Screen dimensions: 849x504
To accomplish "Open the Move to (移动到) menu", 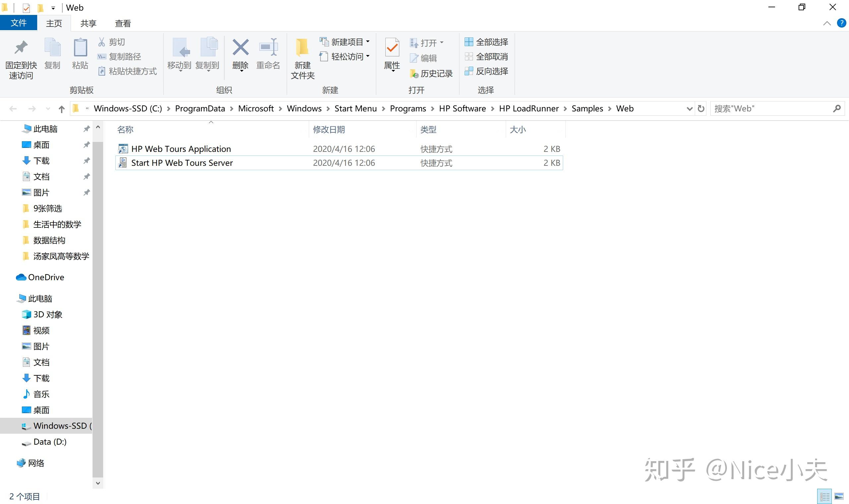I will pos(179,54).
